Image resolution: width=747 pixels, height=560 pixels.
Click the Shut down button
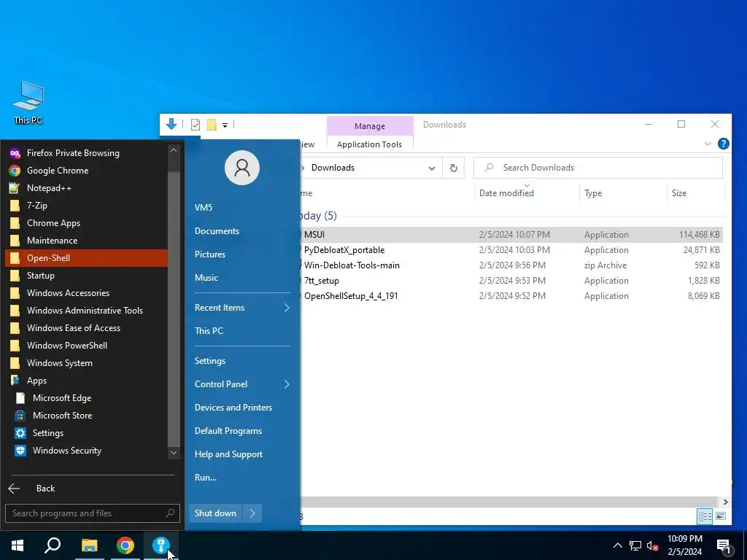tap(215, 513)
